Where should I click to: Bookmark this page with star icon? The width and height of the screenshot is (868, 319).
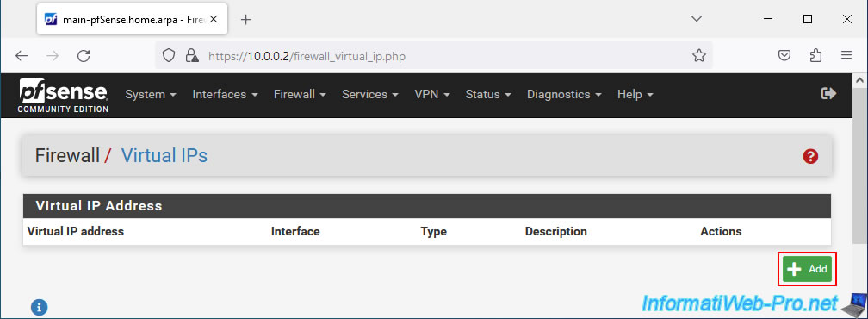click(x=699, y=55)
